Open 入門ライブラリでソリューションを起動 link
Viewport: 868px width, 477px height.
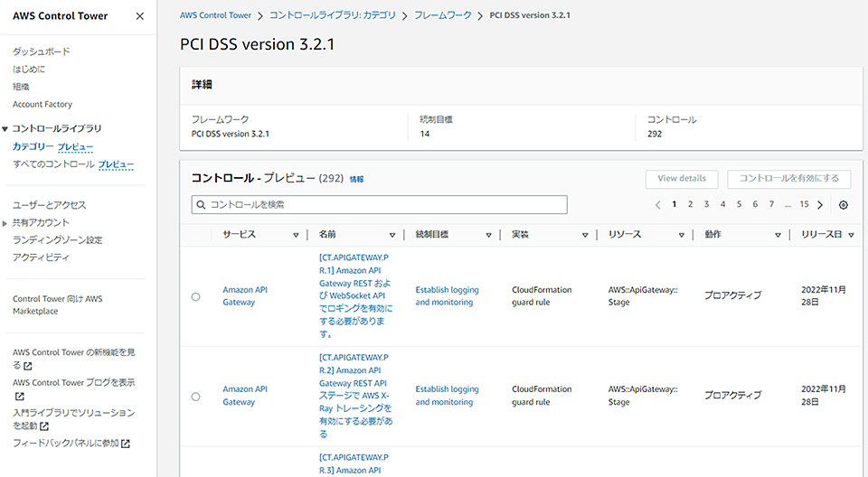pos(73,419)
